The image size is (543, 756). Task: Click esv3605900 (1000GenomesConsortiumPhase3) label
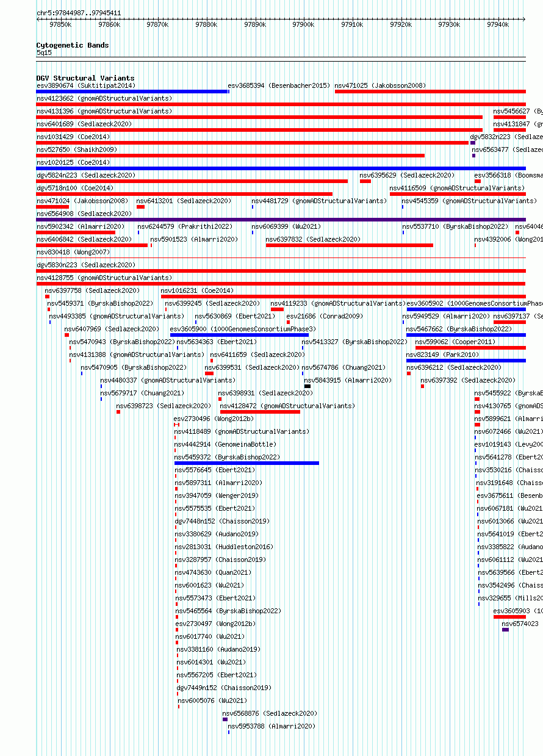pyautogui.click(x=243, y=329)
